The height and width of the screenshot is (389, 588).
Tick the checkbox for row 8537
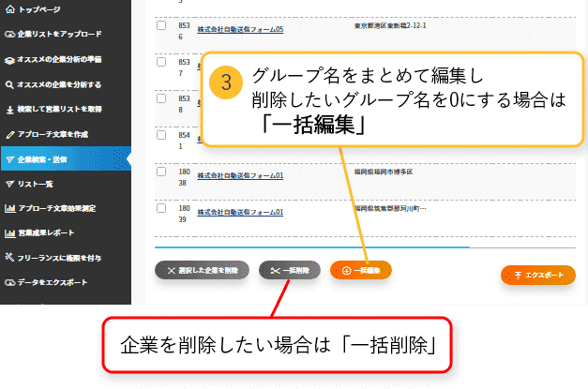tap(161, 62)
